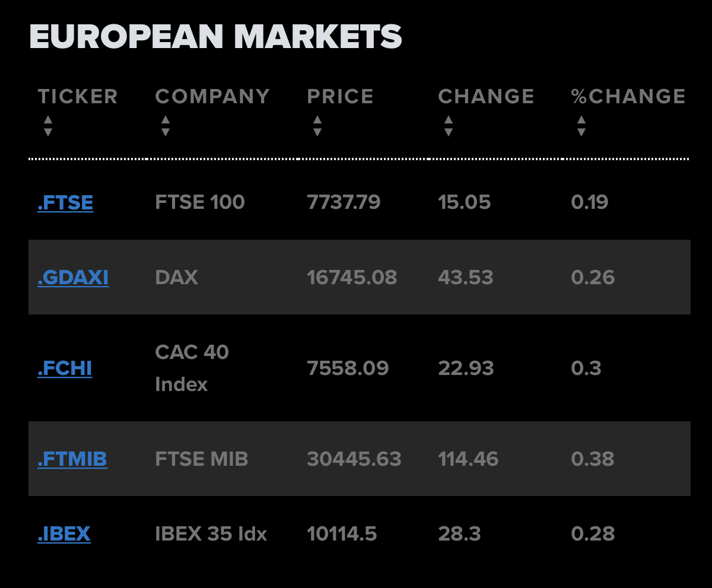This screenshot has height=588, width=712.
Task: Click the TICKER column header
Action: (78, 96)
